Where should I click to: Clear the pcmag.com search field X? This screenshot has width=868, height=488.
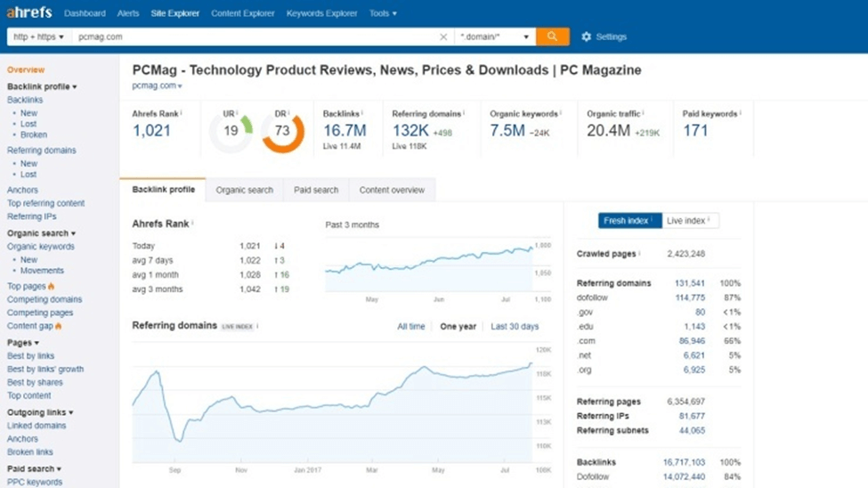click(x=443, y=37)
